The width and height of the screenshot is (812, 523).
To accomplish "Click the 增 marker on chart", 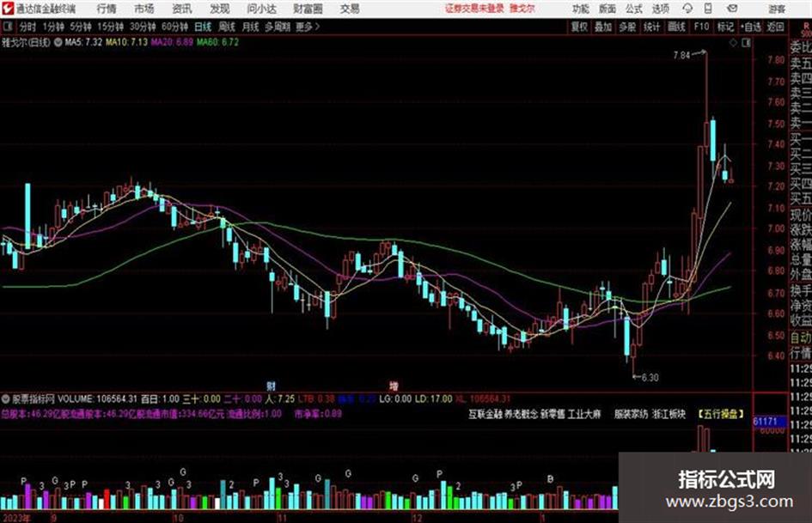I will click(394, 386).
